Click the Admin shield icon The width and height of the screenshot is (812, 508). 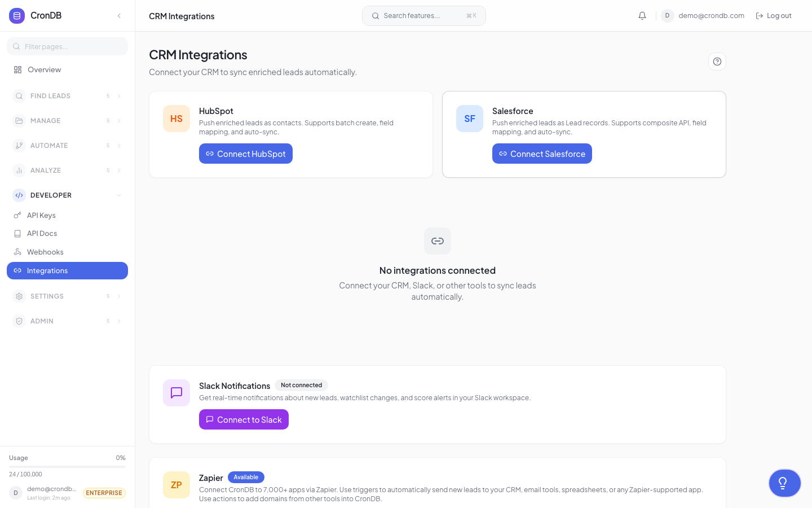(x=19, y=321)
